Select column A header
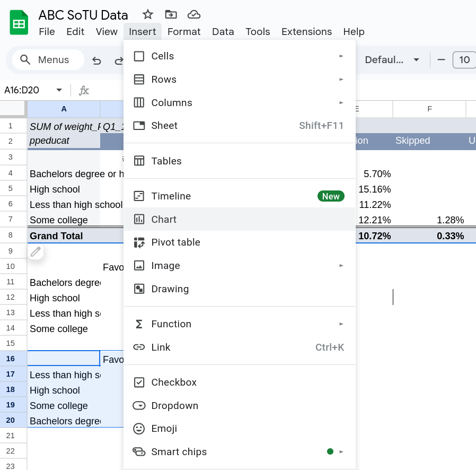 point(64,109)
